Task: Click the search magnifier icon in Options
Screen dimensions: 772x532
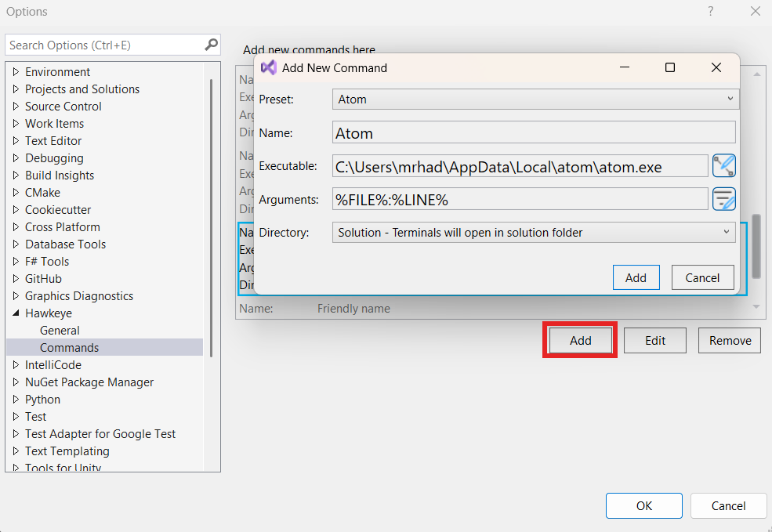Action: 211,45
